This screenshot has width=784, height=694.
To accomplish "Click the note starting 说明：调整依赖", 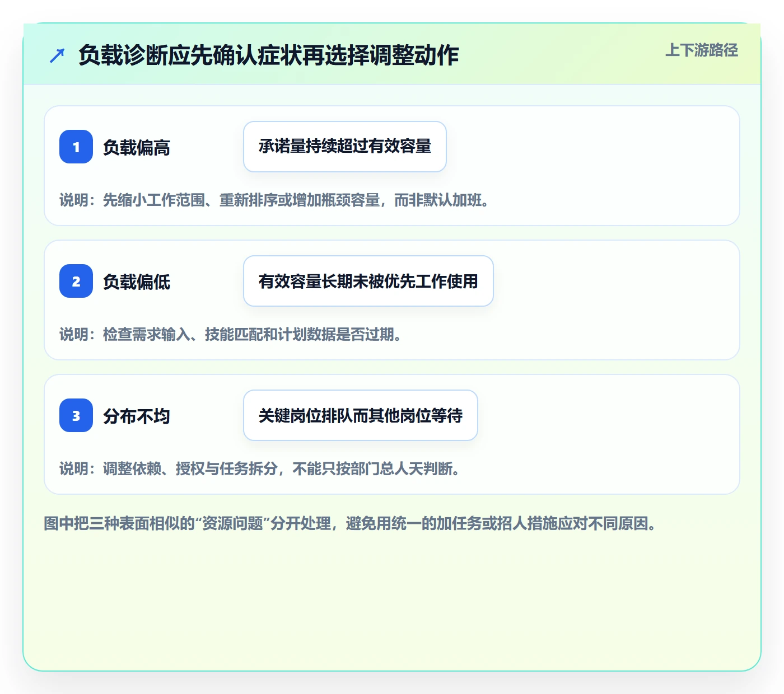I will pos(260,469).
